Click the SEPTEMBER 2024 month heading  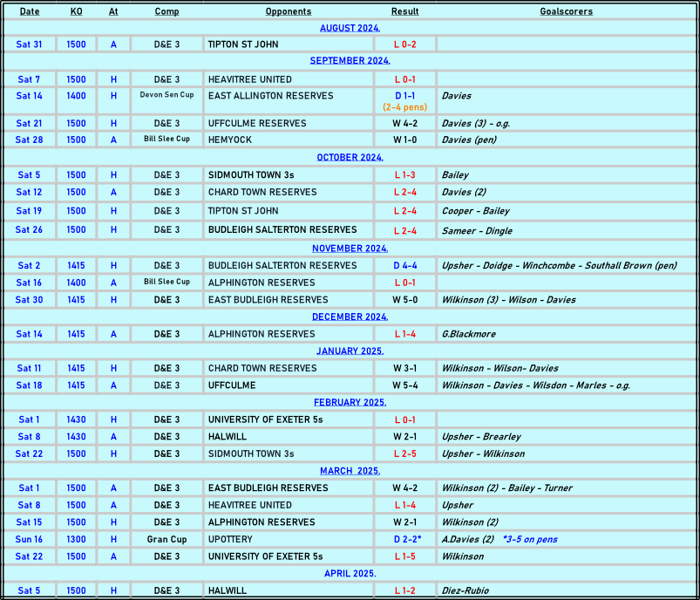coord(350,61)
